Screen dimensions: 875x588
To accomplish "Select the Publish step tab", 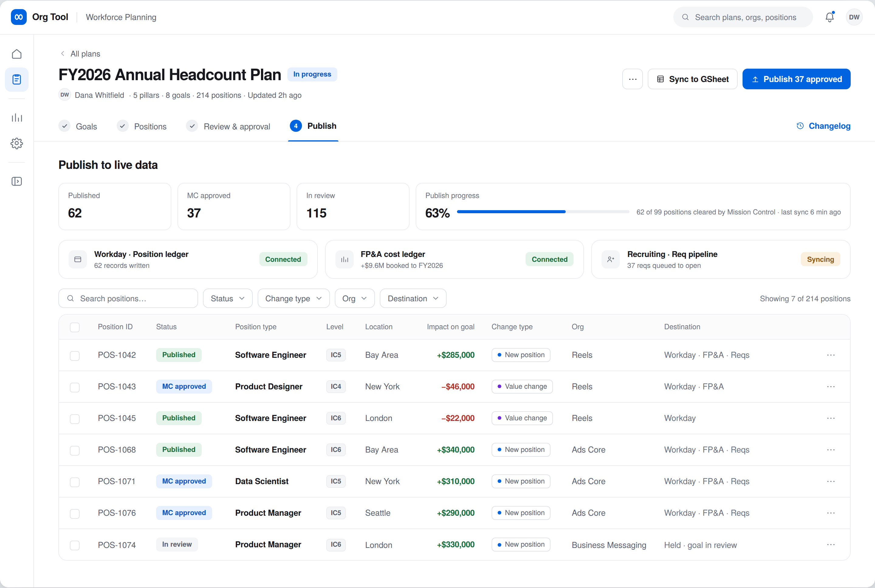I will pyautogui.click(x=313, y=126).
